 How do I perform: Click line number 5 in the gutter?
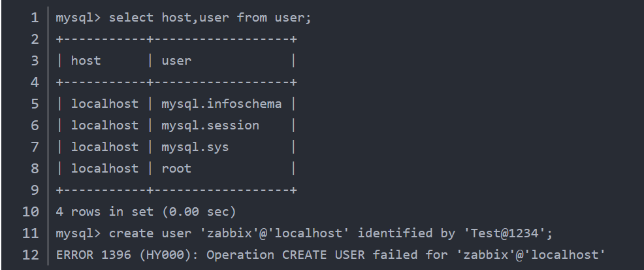click(34, 103)
